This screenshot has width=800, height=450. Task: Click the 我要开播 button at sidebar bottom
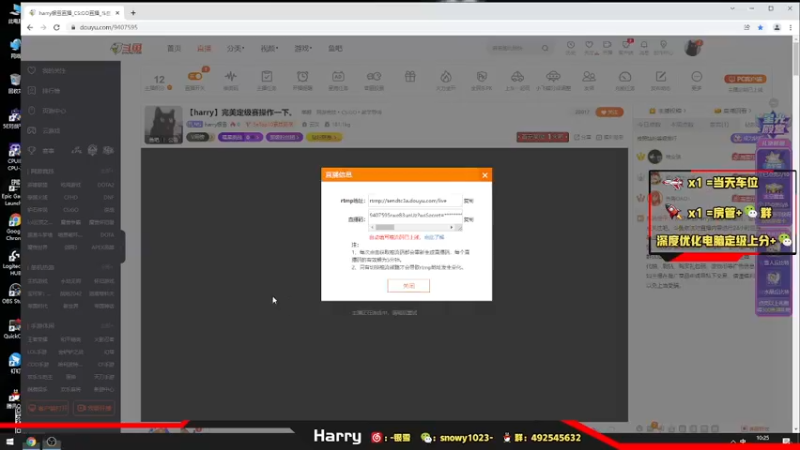[94, 408]
